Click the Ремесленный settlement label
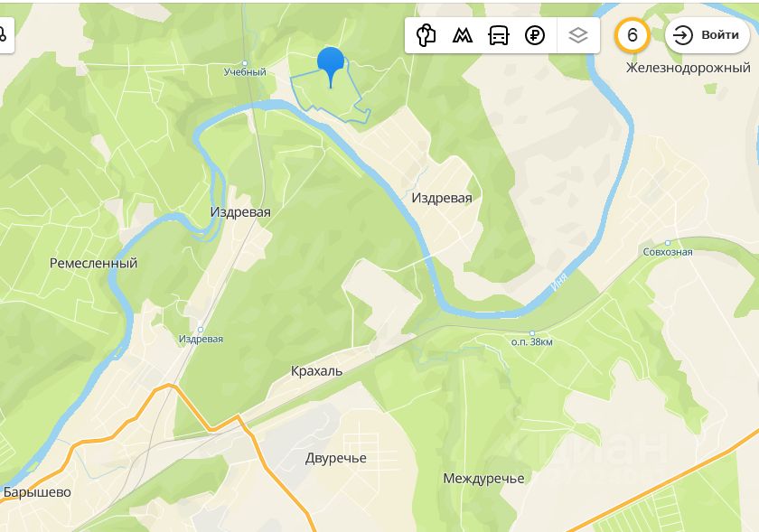Image resolution: width=759 pixels, height=532 pixels. 93,264
